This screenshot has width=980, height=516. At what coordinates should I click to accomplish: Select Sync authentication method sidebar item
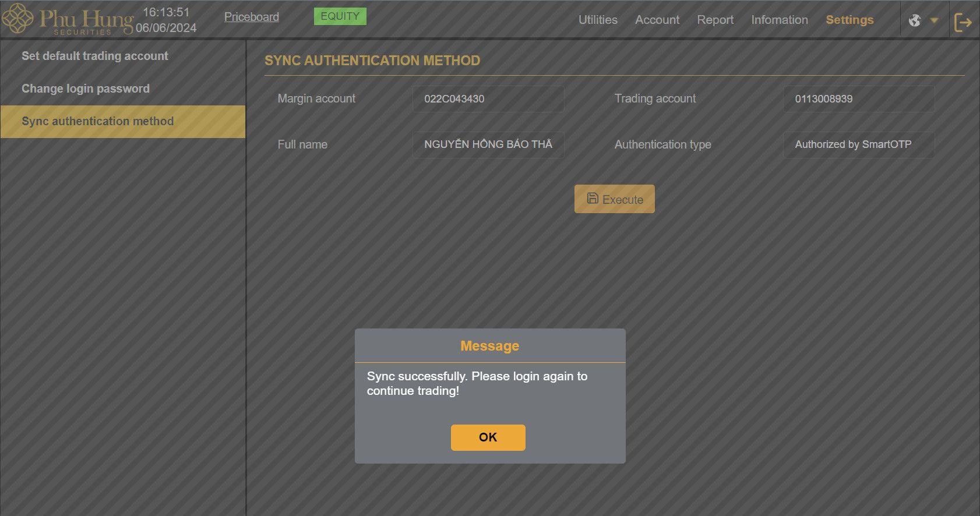[98, 121]
